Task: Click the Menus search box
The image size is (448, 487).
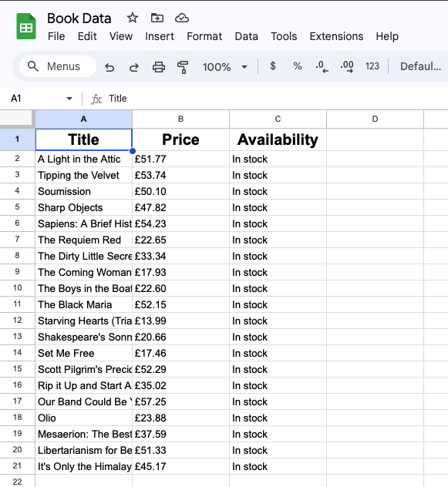Action: [58, 66]
